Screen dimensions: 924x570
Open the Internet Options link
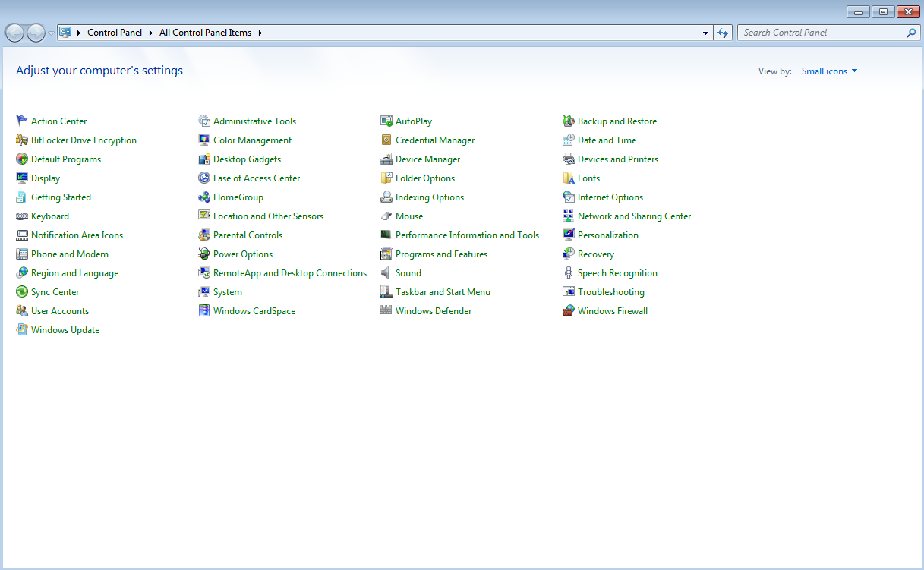tap(610, 197)
